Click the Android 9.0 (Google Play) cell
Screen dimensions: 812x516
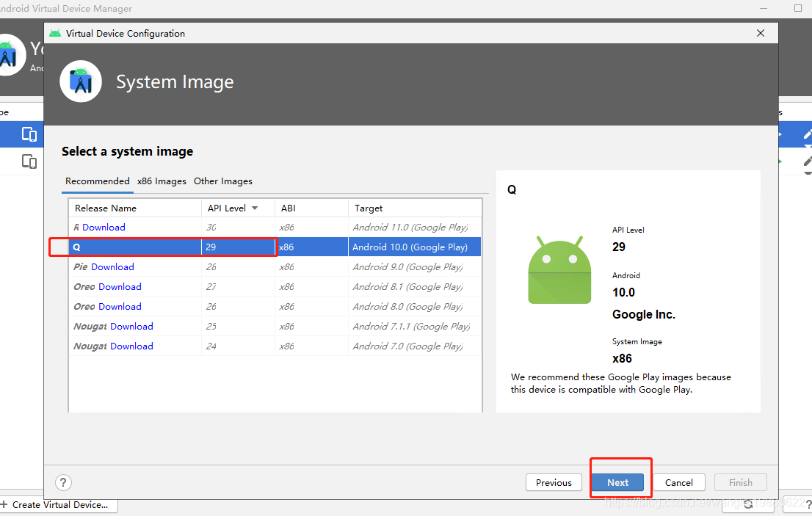[x=415, y=267]
